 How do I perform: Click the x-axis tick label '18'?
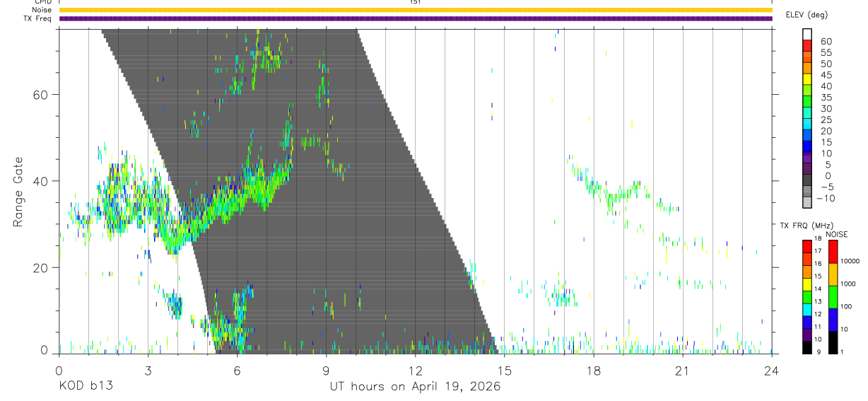point(593,370)
